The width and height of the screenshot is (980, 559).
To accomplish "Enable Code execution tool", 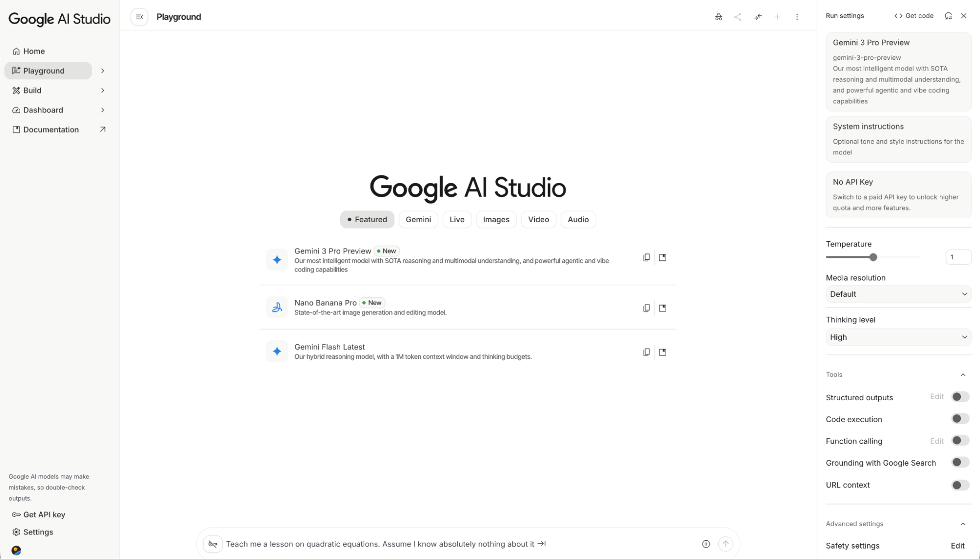I will coord(960,418).
